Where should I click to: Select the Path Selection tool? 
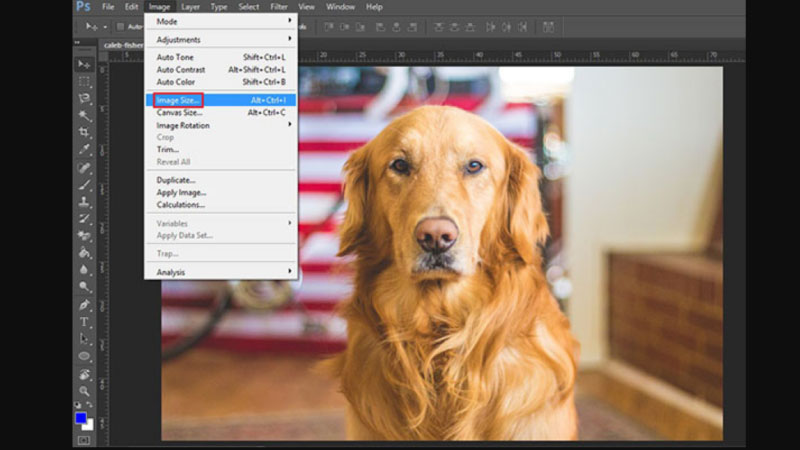click(x=84, y=339)
